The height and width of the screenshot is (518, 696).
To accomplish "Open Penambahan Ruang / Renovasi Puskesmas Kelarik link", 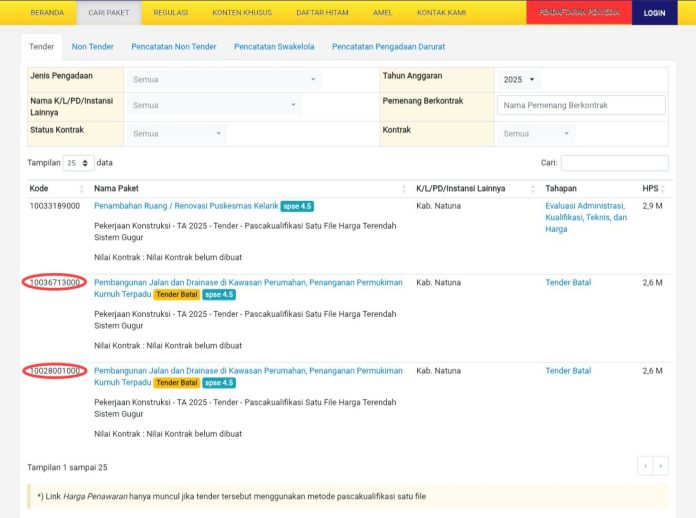I will [186, 206].
